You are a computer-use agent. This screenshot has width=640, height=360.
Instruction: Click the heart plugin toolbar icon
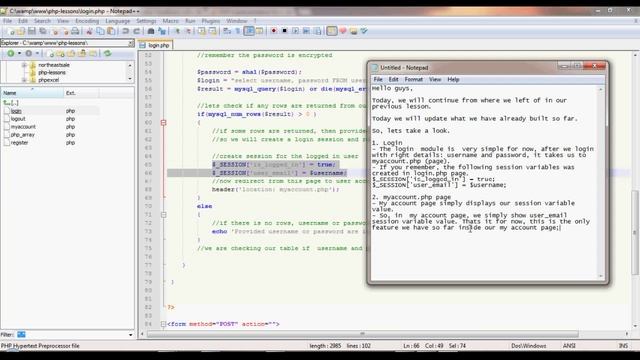coord(342,31)
